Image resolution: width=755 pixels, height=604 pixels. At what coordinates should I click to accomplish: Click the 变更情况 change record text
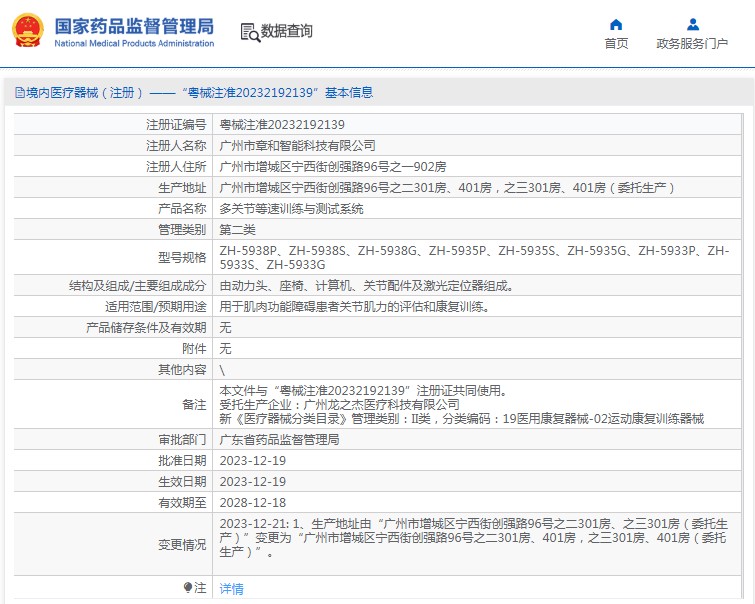[474, 538]
